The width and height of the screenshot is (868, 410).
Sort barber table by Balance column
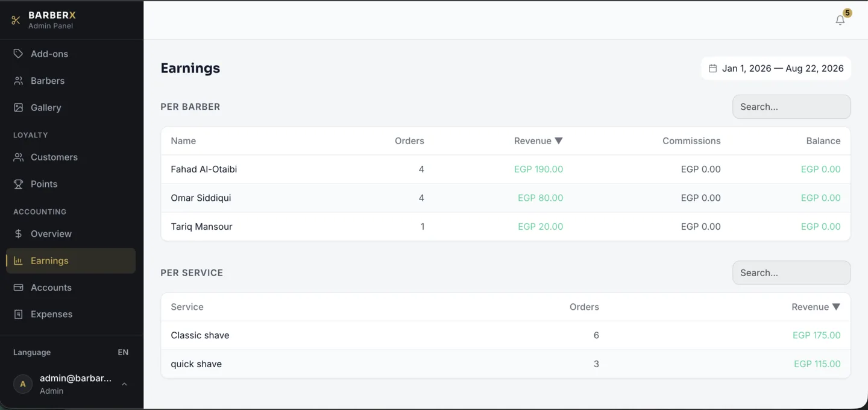(823, 141)
